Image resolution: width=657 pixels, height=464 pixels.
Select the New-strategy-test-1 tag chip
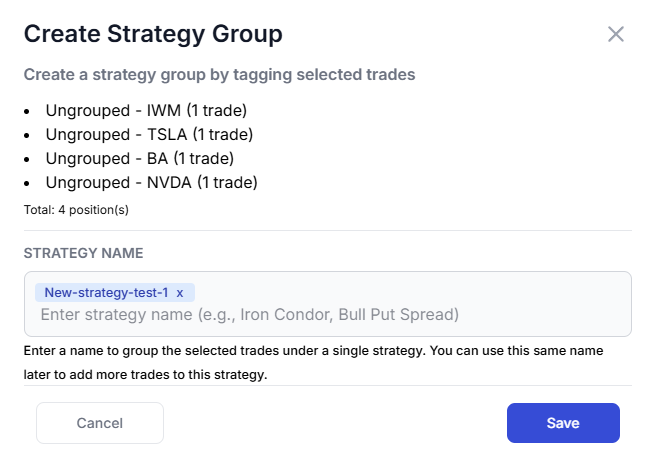(x=106, y=292)
